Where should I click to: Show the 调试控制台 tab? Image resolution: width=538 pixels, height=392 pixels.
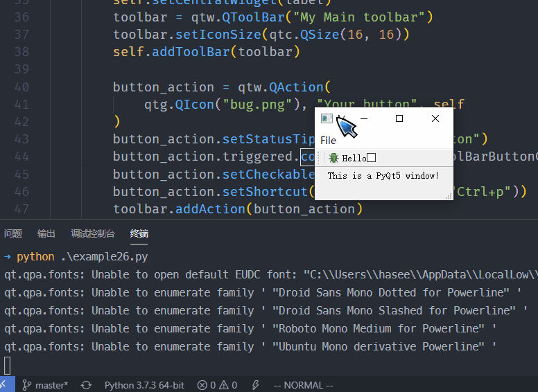click(x=93, y=234)
